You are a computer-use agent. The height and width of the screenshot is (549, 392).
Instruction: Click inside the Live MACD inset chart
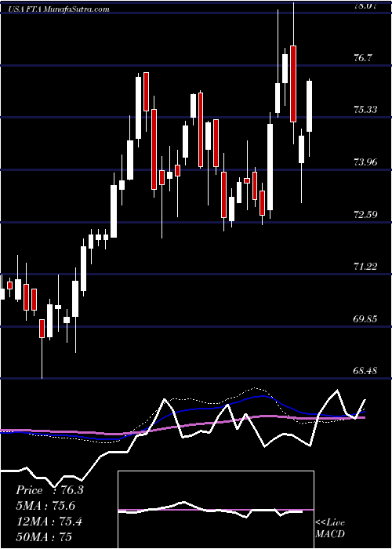[216, 510]
